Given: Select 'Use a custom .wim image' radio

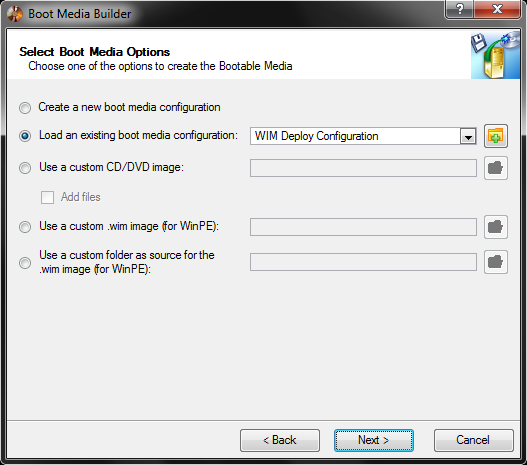Looking at the screenshot, I should pyautogui.click(x=25, y=226).
